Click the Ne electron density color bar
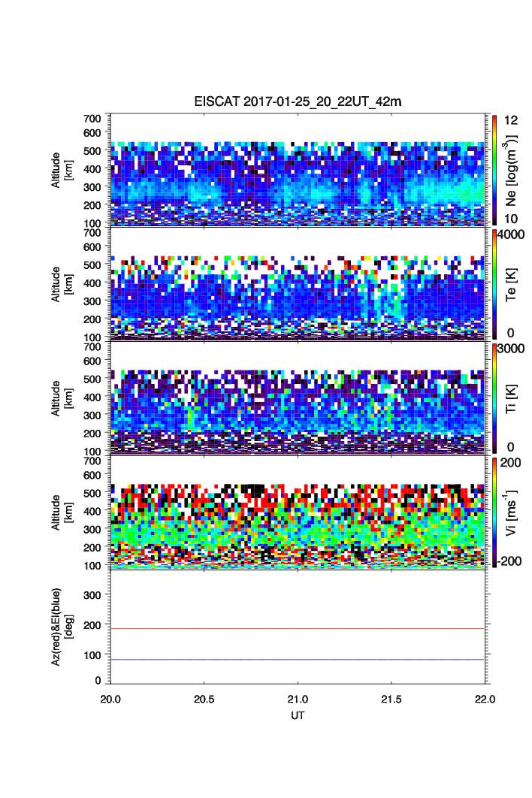Screen dimensions: 532x798 (x=494, y=169)
